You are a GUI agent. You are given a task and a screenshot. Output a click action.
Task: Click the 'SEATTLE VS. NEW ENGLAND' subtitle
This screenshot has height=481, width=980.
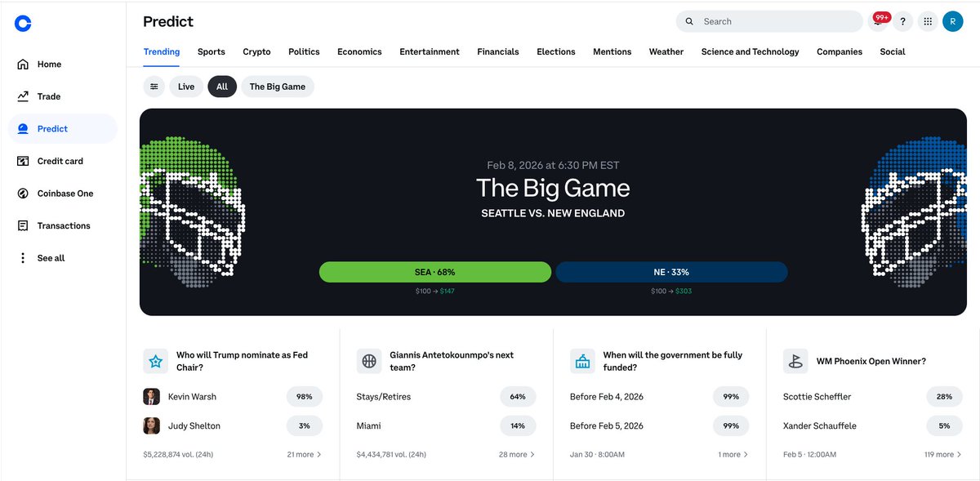[x=553, y=213]
